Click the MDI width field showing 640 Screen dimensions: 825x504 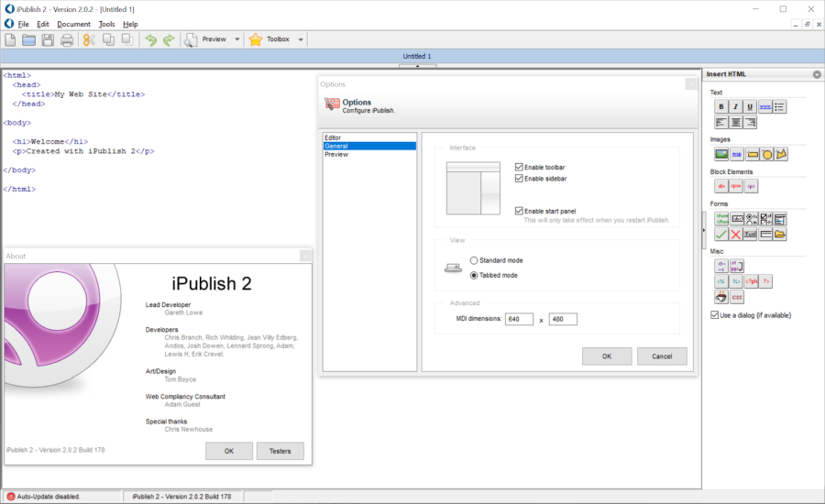tap(519, 319)
